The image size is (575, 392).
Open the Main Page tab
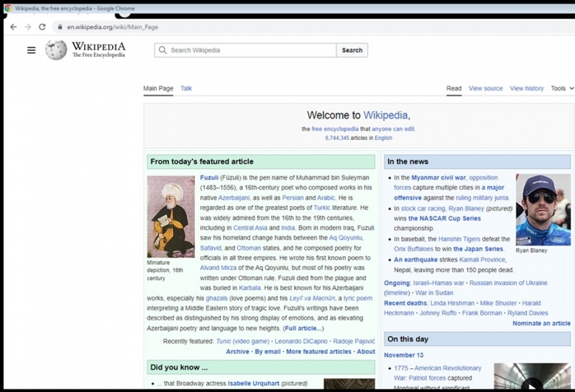[x=158, y=88]
